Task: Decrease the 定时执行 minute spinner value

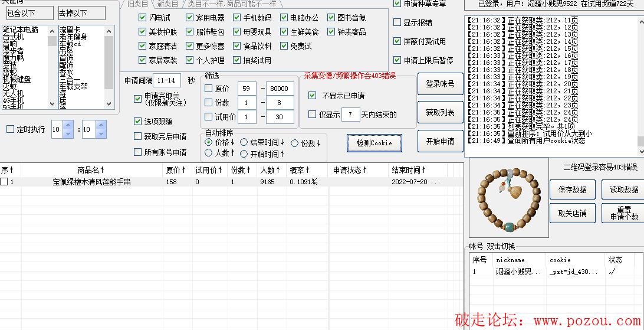Action: [x=101, y=133]
